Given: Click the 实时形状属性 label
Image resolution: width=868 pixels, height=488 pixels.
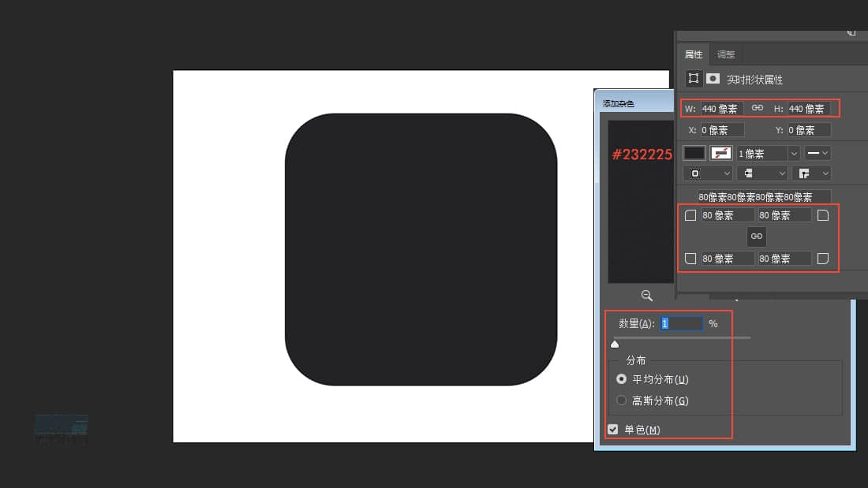Looking at the screenshot, I should [754, 80].
